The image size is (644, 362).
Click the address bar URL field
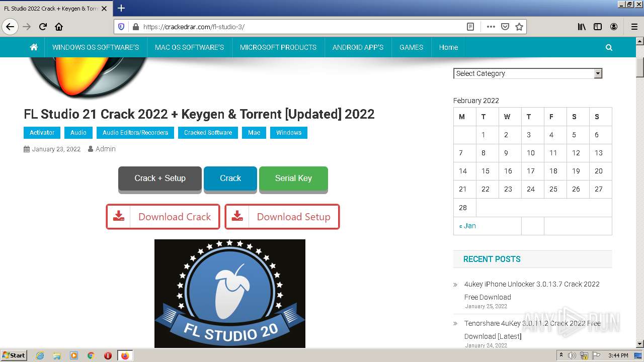pos(302,27)
